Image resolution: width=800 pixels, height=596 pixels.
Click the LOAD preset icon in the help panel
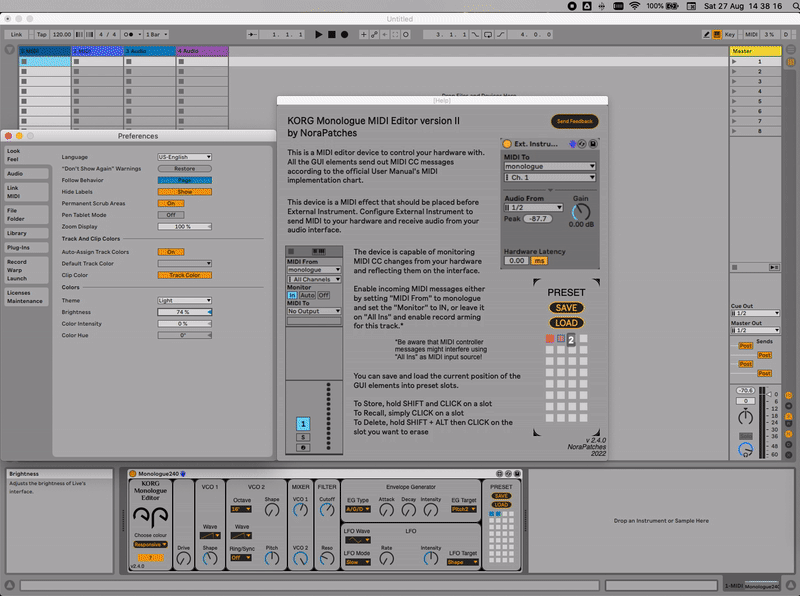coord(566,323)
